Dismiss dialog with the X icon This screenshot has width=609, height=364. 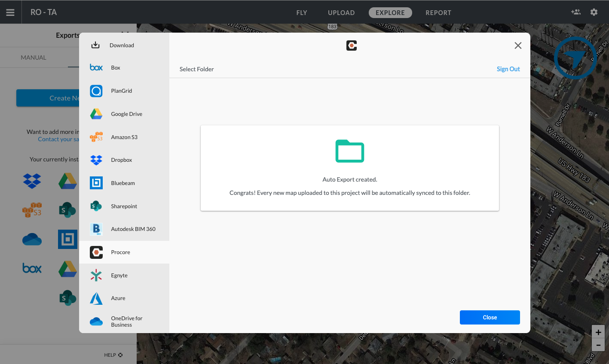pyautogui.click(x=518, y=45)
